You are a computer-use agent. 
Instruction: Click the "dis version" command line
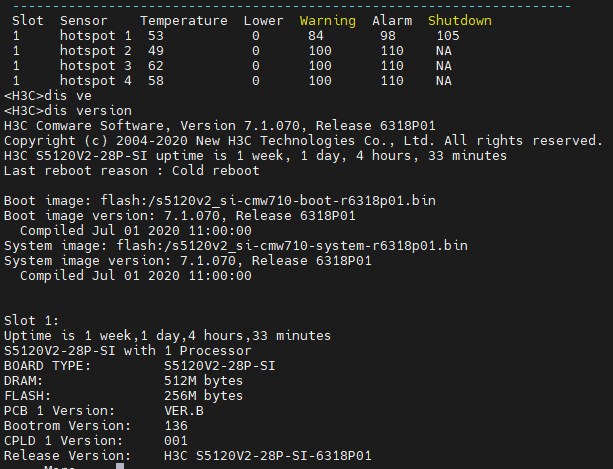click(68, 110)
